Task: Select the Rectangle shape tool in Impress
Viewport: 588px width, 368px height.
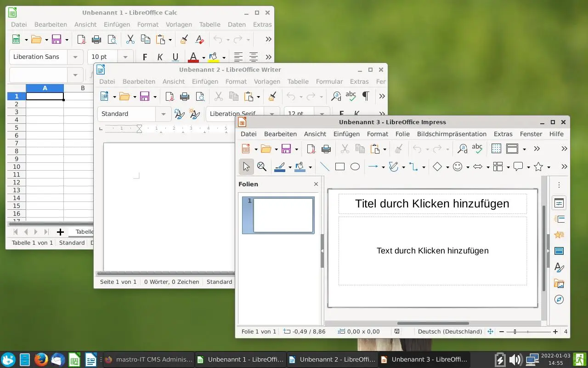Action: pyautogui.click(x=340, y=167)
